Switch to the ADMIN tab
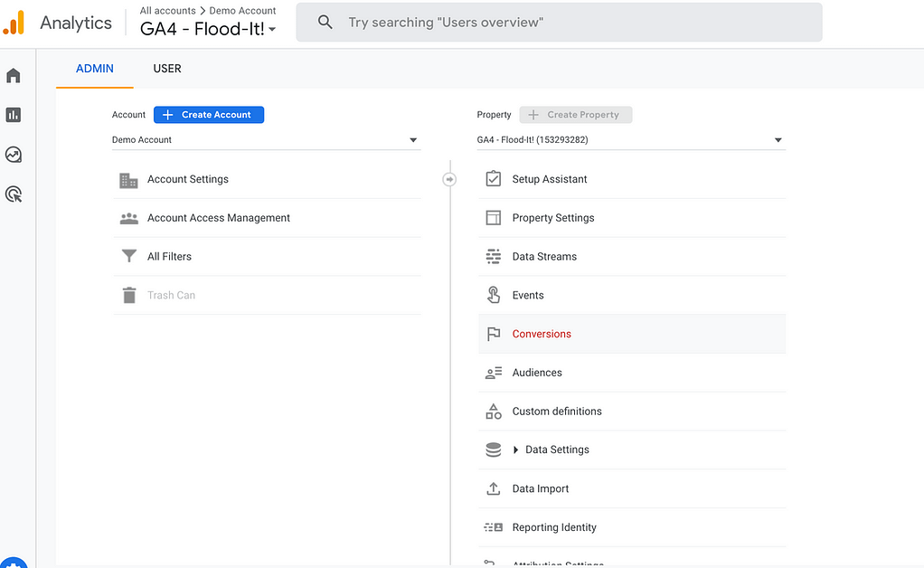Viewport: 924px width, 568px height. point(94,69)
